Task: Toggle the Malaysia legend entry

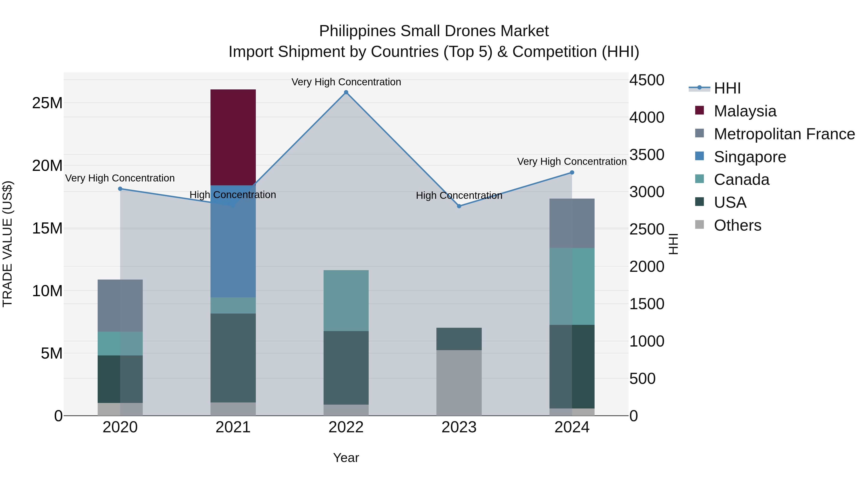Action: pyautogui.click(x=736, y=111)
